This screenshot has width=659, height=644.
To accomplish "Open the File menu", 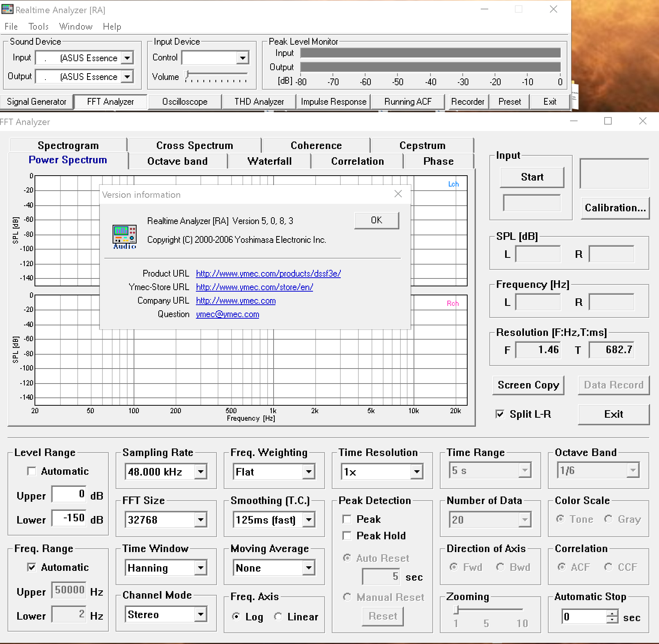I will 11,27.
